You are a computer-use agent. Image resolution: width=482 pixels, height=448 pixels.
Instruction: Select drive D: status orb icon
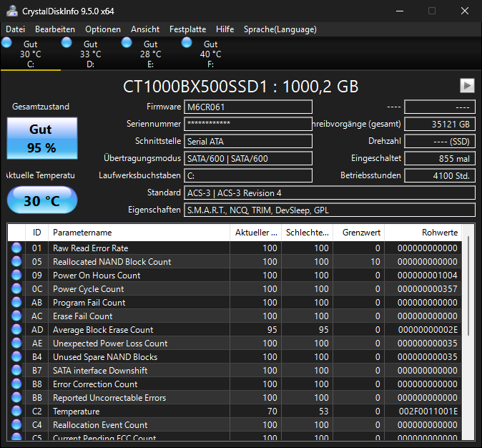pos(67,43)
